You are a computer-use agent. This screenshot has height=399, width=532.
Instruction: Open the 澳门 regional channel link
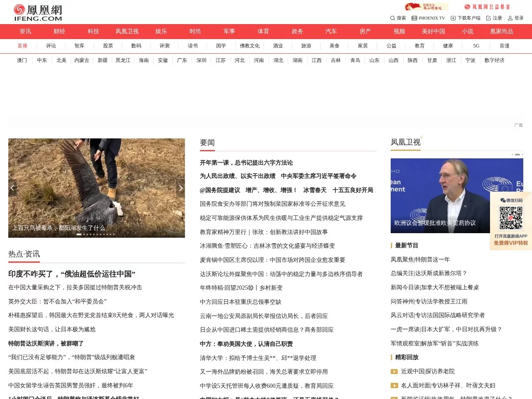coord(21,60)
